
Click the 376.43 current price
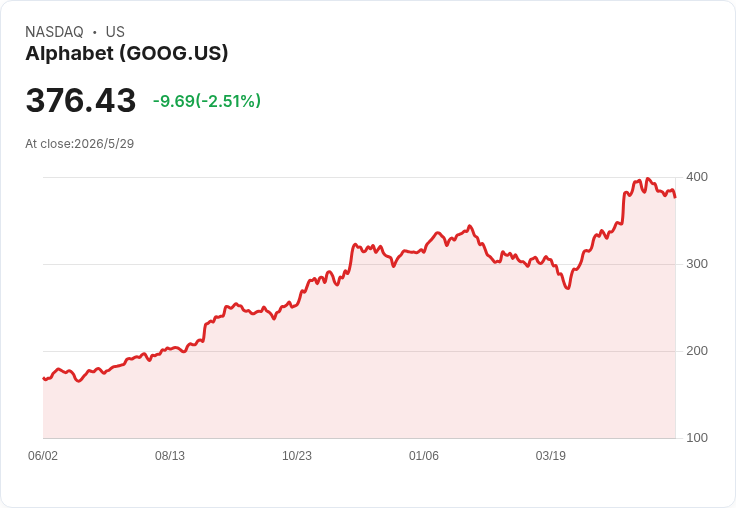[81, 100]
